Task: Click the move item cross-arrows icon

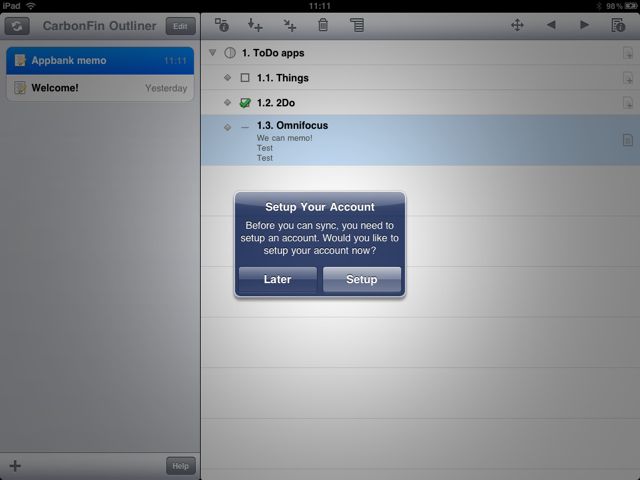Action: tap(517, 25)
